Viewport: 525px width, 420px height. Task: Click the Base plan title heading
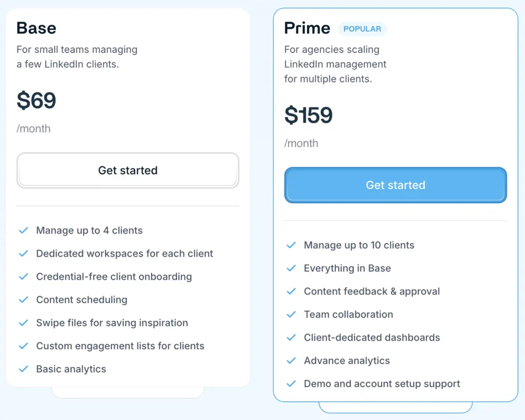pos(36,28)
